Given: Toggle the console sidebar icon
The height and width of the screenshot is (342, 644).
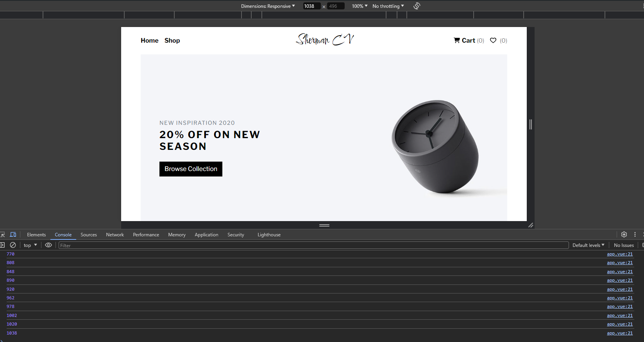Looking at the screenshot, I should coord(2,245).
